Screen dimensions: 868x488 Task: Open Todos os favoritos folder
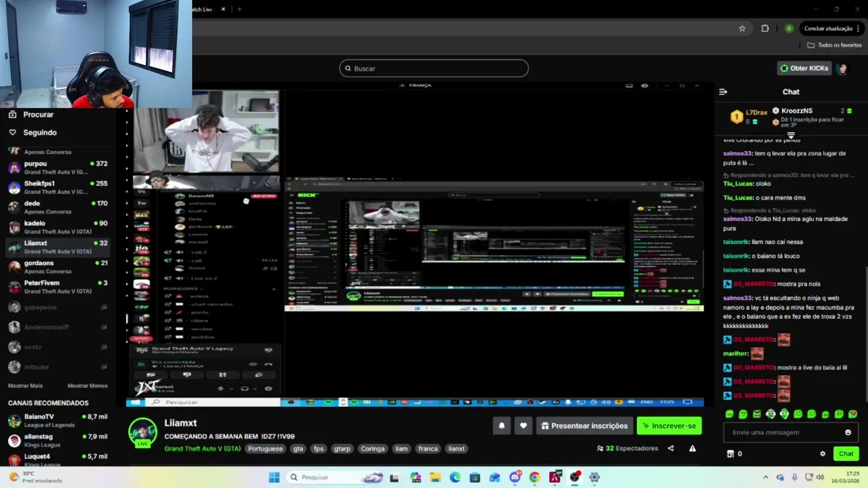[x=835, y=45]
